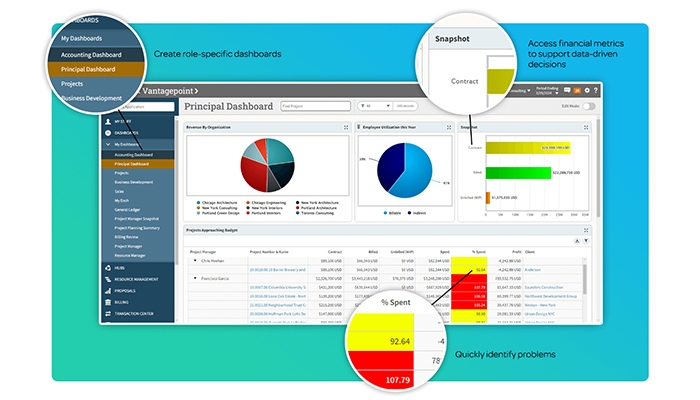Maximize the Projects Approaching Budget widget
700x400 pixels.
click(x=586, y=230)
